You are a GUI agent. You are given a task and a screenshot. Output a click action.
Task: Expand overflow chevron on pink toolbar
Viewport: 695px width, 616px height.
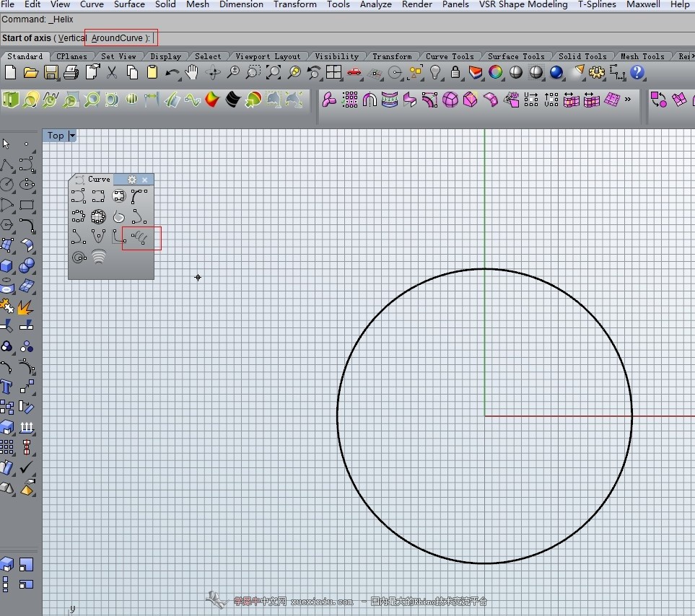pyautogui.click(x=628, y=100)
